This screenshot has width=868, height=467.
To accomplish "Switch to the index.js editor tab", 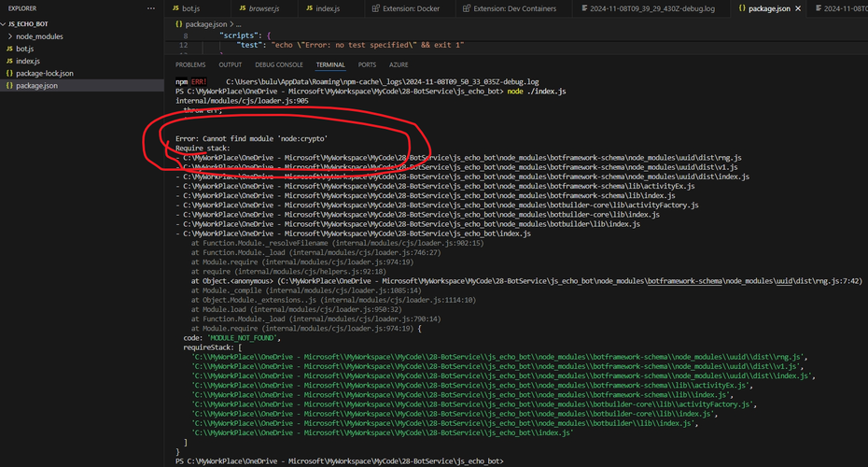I will coord(328,8).
